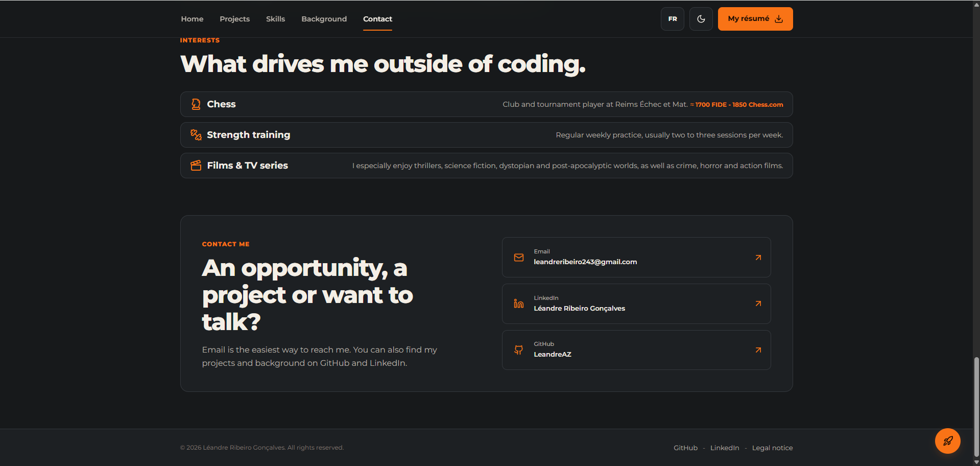Select the Contact nav tab
This screenshot has height=466, width=980.
coord(378,19)
